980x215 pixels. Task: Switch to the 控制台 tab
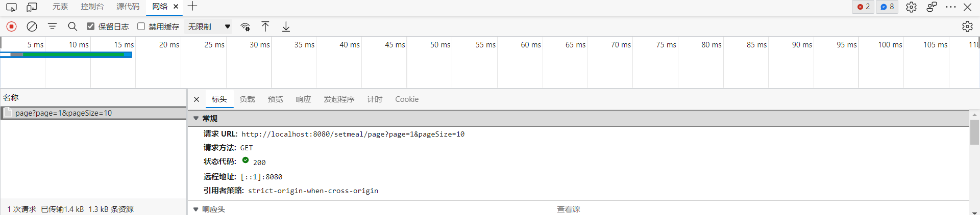click(92, 7)
